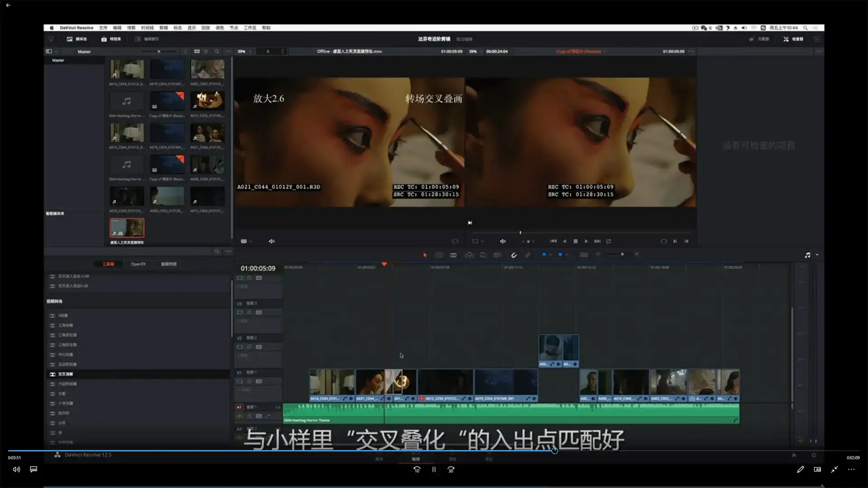868x488 pixels.
Task: Click the 特效库 Effects Library button
Action: [x=111, y=39]
